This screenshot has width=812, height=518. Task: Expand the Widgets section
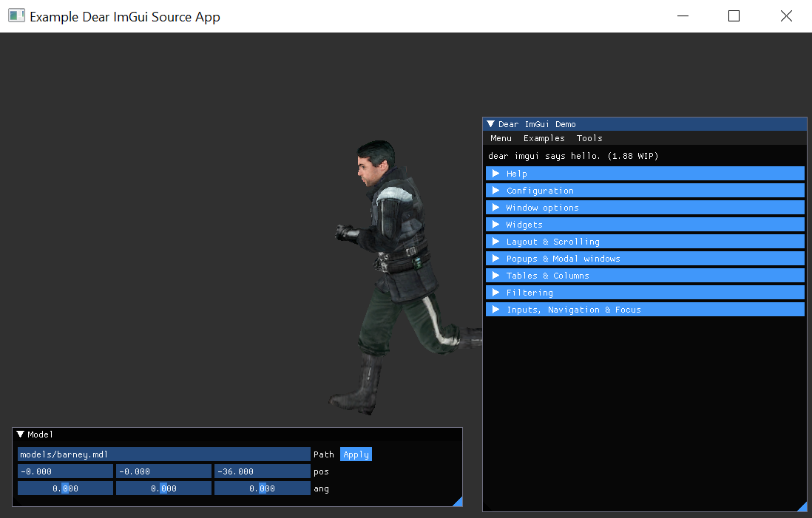click(645, 225)
